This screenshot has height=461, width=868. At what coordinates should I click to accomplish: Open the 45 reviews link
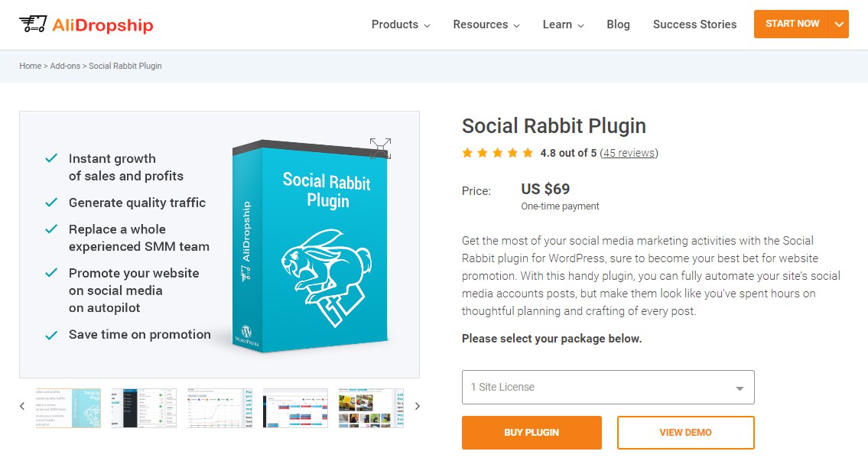[629, 153]
